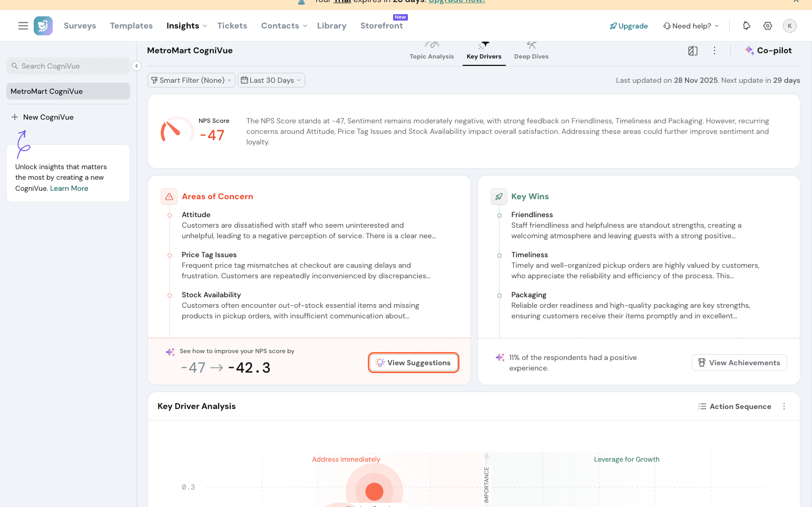Focus the Search CogniVue field
Viewport: 812px width, 507px height.
coord(69,66)
